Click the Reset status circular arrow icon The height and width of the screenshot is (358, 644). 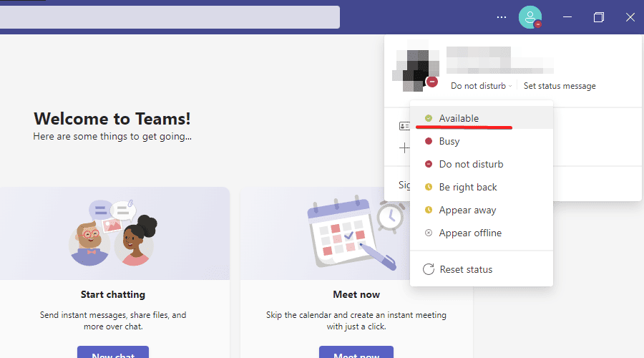pyautogui.click(x=429, y=270)
